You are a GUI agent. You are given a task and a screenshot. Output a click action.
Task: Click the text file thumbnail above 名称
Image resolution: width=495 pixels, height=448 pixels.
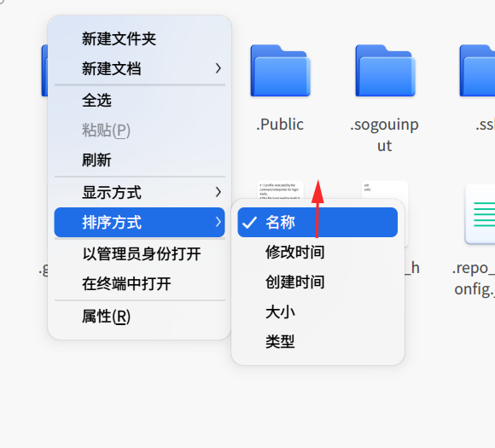280,189
